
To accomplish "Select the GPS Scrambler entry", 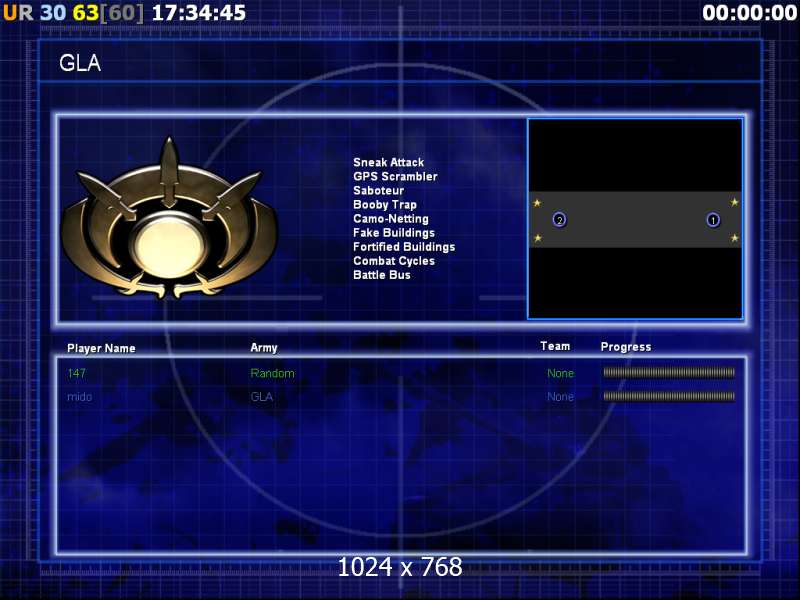I will coord(395,177).
